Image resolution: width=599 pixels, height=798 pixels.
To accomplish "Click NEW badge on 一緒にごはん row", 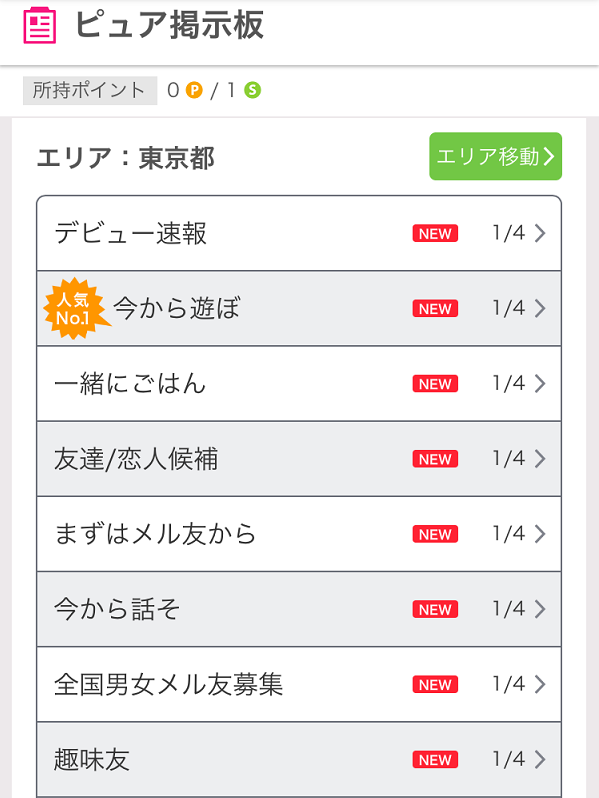I will pyautogui.click(x=435, y=383).
